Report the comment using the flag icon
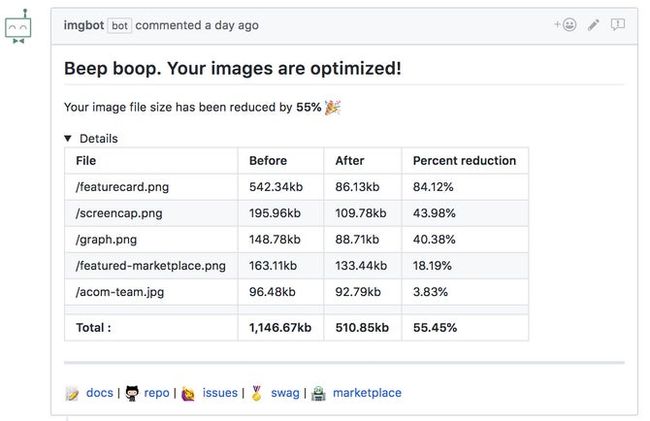 (618, 25)
